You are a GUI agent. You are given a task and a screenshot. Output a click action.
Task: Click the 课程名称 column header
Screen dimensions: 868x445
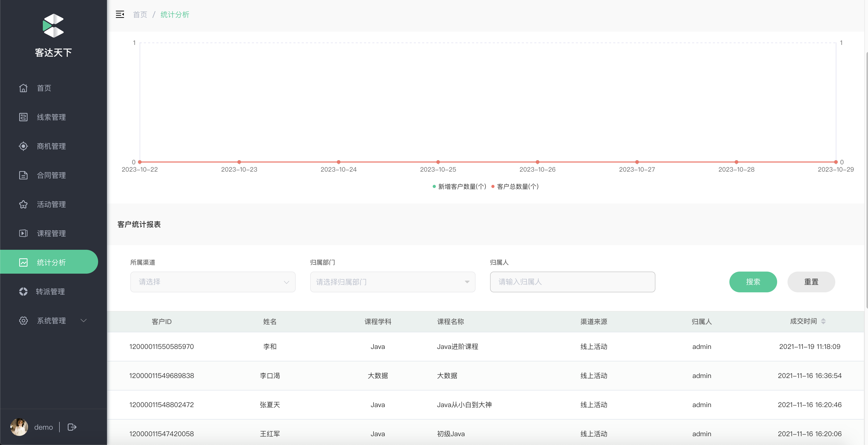[451, 322]
